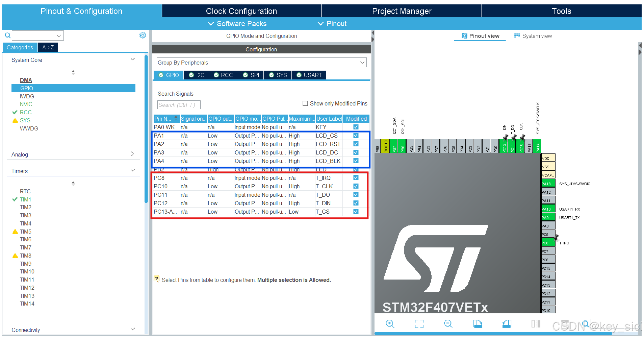Collapse the Timers category
The height and width of the screenshot is (337, 644).
tap(133, 170)
